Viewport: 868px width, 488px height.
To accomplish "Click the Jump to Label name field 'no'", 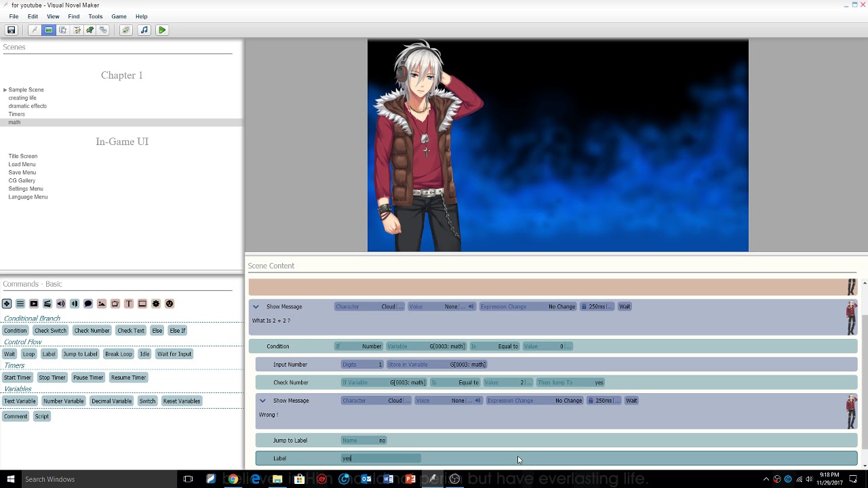I will [x=363, y=441].
